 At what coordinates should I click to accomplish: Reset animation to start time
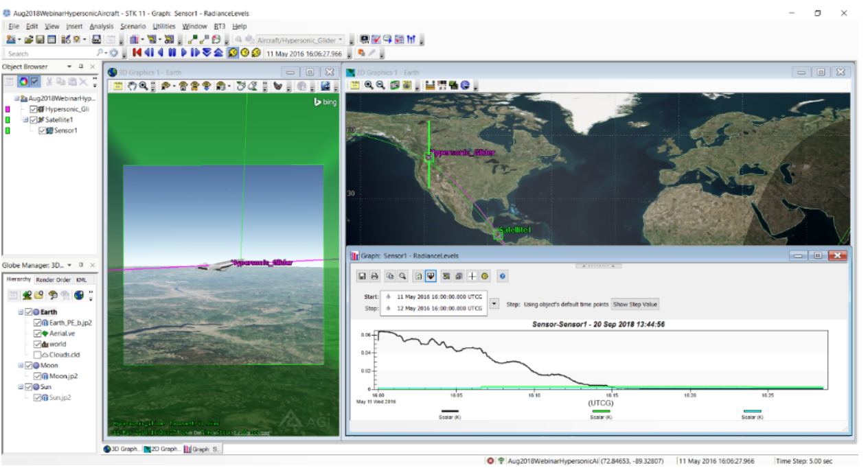(x=137, y=53)
